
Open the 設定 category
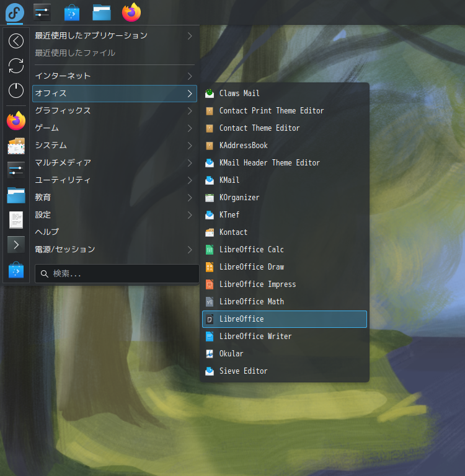pyautogui.click(x=115, y=215)
